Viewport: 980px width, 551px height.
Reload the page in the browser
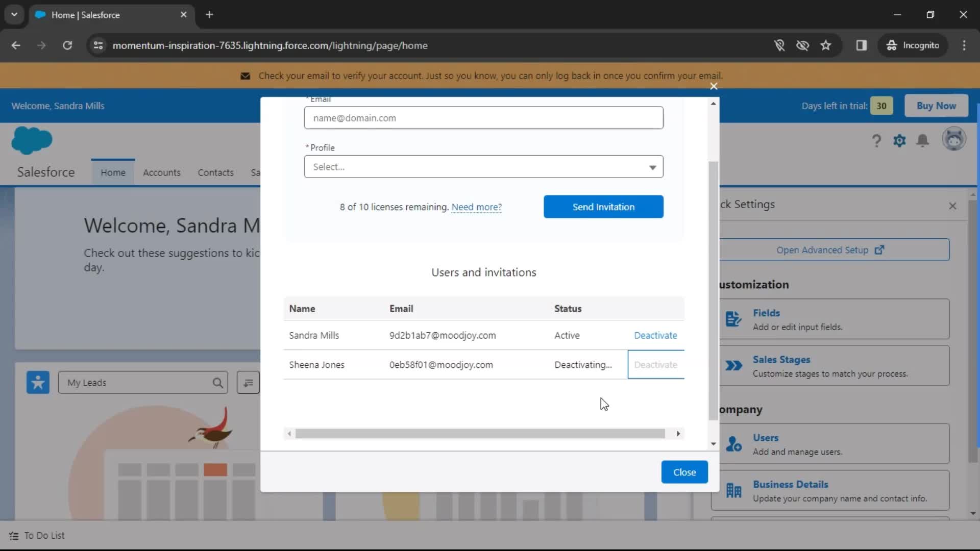tap(67, 45)
